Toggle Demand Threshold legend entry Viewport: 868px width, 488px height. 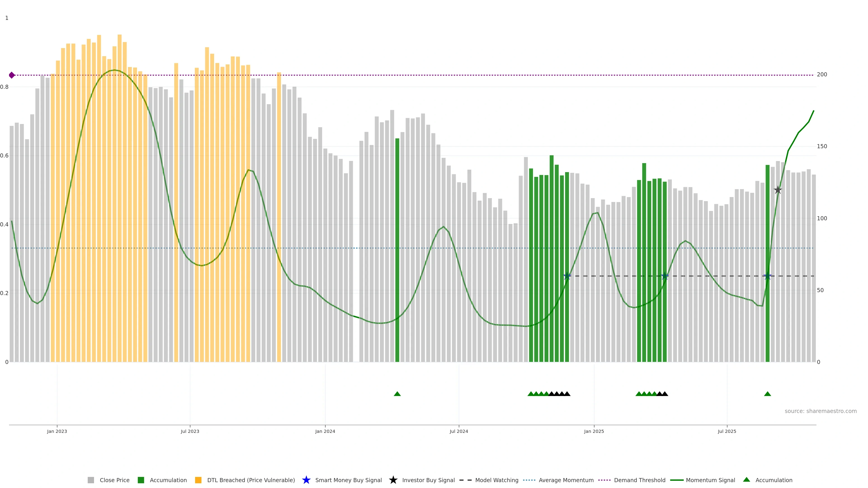pos(639,480)
